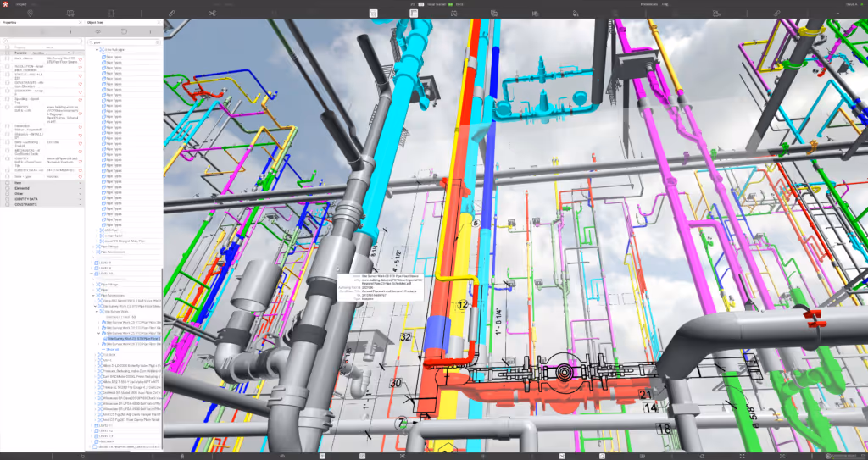The width and height of the screenshot is (868, 460).
Task: Expand the IDENTITY DATA property group
Action: click(80, 199)
